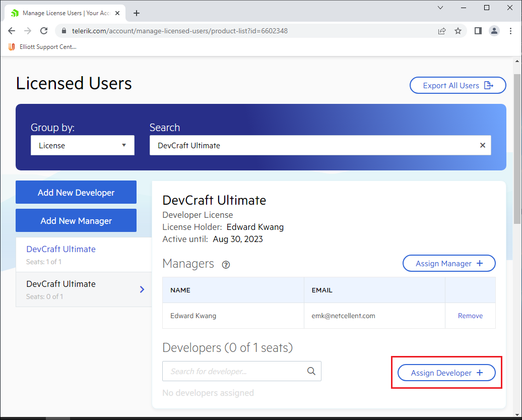Click the chevron on the selected license
This screenshot has height=420, width=522.
pos(142,289)
